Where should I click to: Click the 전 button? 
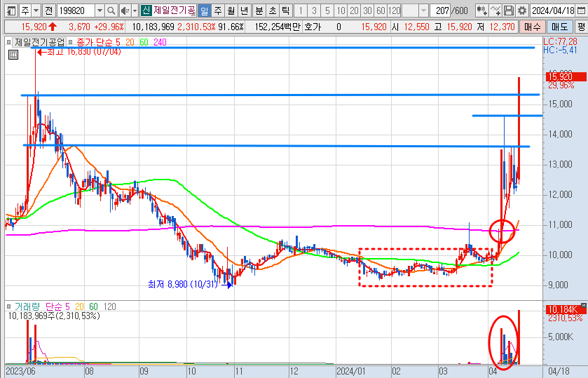point(49,11)
